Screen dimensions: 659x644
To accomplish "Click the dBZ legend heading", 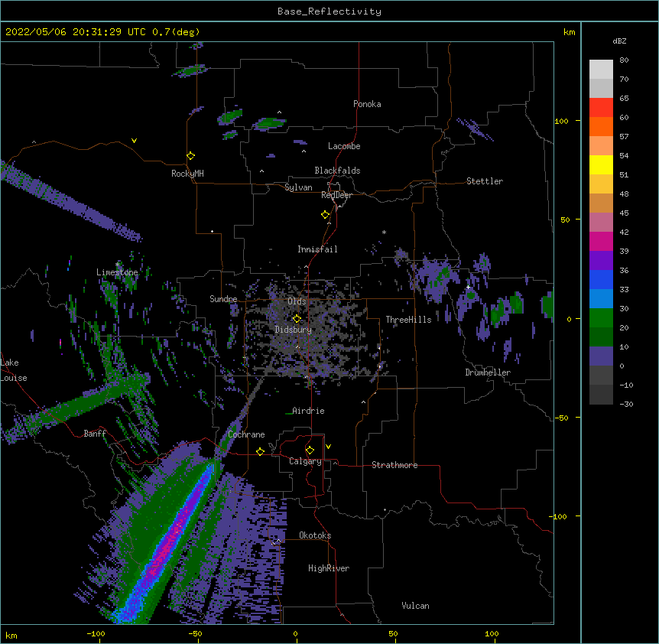I will coord(619,41).
